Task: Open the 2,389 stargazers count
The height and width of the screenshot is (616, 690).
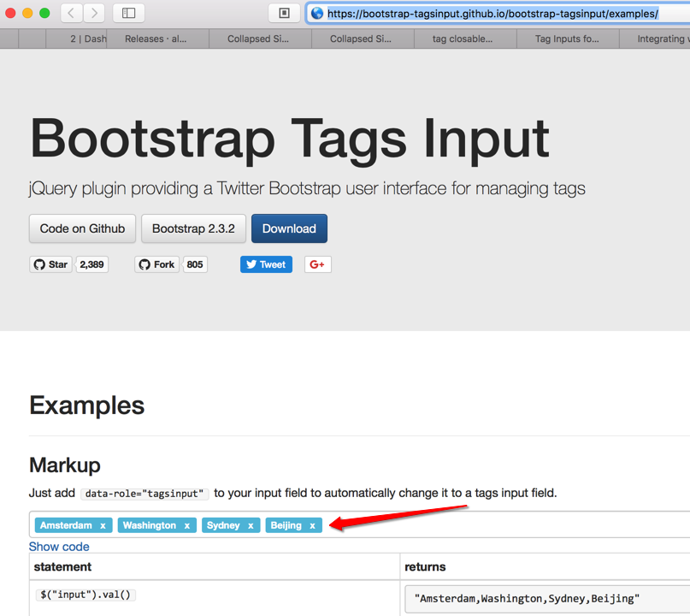Action: pyautogui.click(x=91, y=264)
